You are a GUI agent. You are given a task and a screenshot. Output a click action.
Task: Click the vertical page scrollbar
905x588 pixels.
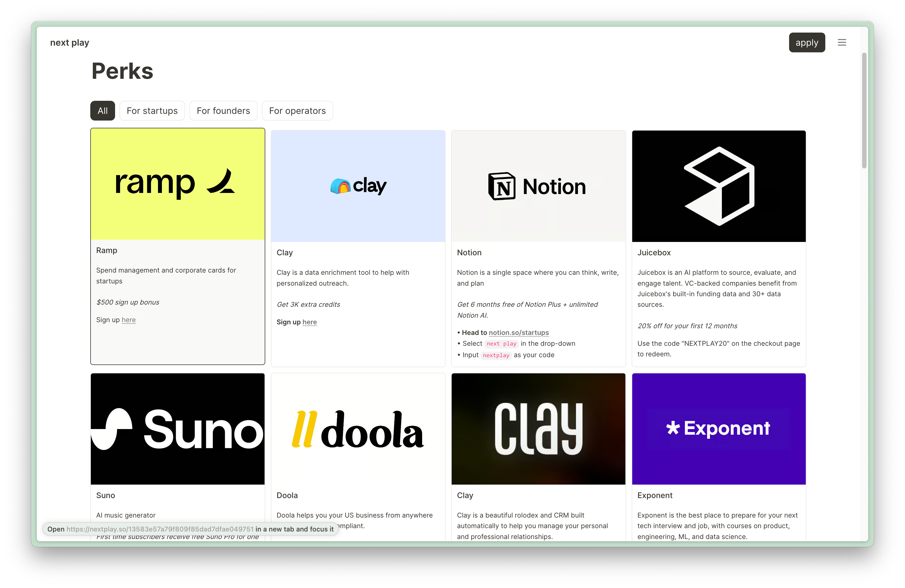(x=864, y=110)
